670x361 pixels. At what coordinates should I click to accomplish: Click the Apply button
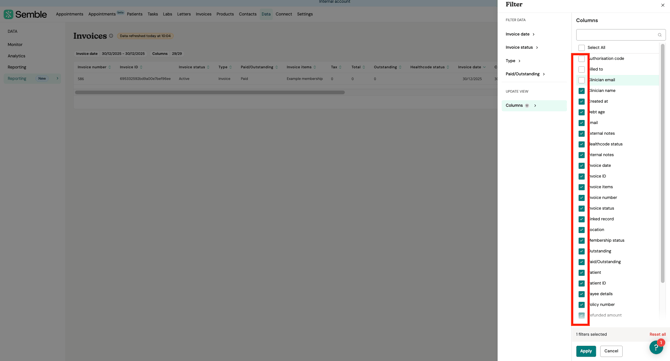coord(586,351)
